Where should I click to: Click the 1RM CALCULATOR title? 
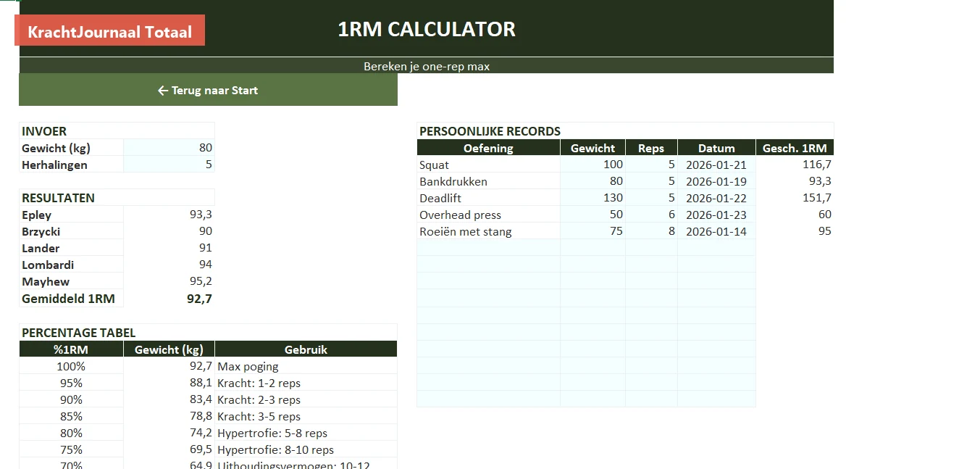[x=427, y=29]
